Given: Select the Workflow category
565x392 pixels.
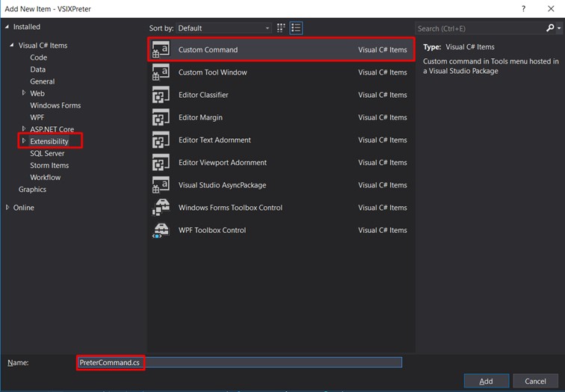Looking at the screenshot, I should 46,178.
